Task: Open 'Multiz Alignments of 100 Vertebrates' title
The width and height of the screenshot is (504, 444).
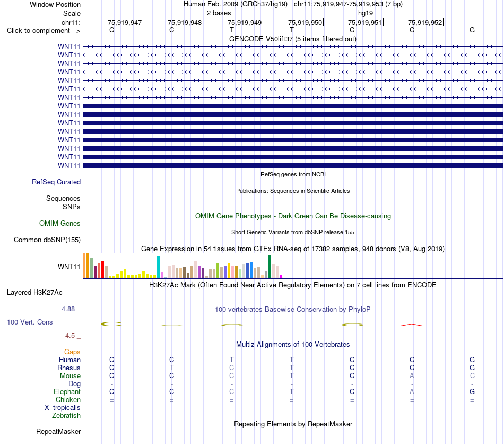Action: click(293, 345)
